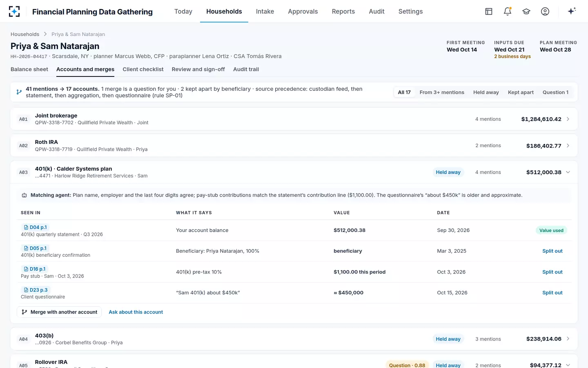
Task: Click the merge branch icon in summary bar
Action: pos(19,92)
